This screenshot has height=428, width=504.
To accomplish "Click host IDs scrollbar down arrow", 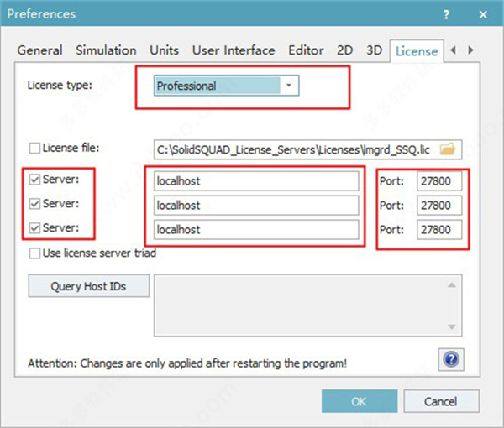I will [x=452, y=326].
